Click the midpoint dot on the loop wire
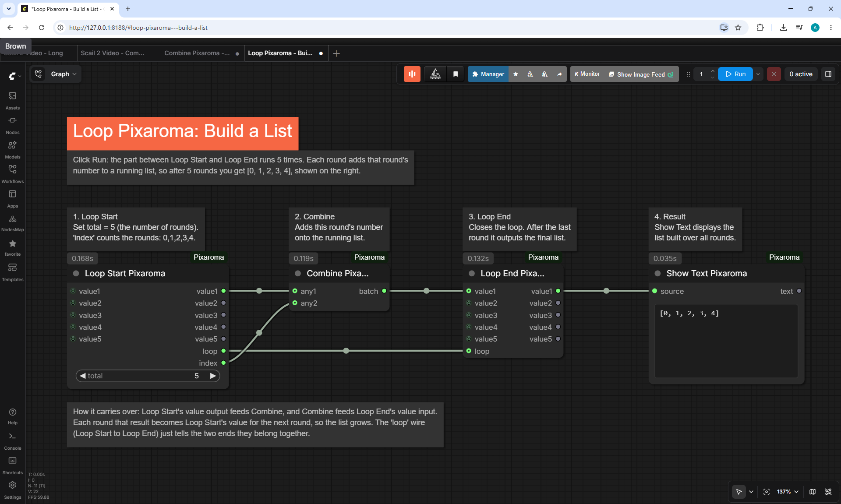This screenshot has height=504, width=841. click(x=346, y=351)
